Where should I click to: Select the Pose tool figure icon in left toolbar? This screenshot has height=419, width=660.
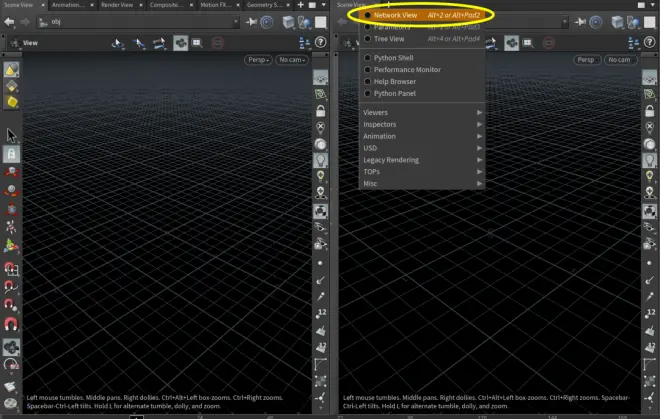11,227
